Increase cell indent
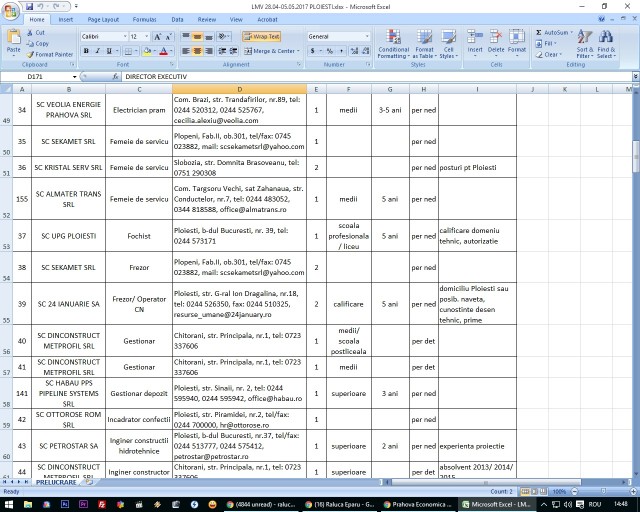Screen dimensions: 640x512 pos(233,51)
